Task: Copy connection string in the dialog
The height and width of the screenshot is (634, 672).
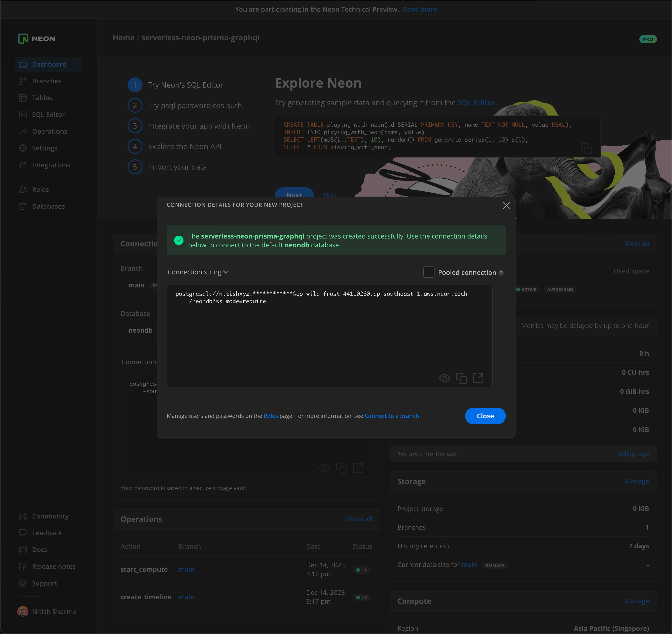Action: (x=462, y=378)
